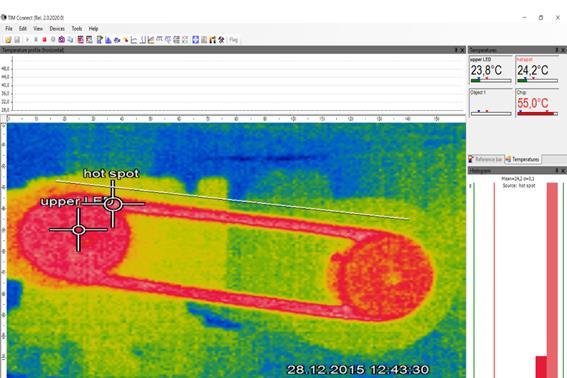Click the Chip 55,0°C temperature readout

[x=533, y=103]
